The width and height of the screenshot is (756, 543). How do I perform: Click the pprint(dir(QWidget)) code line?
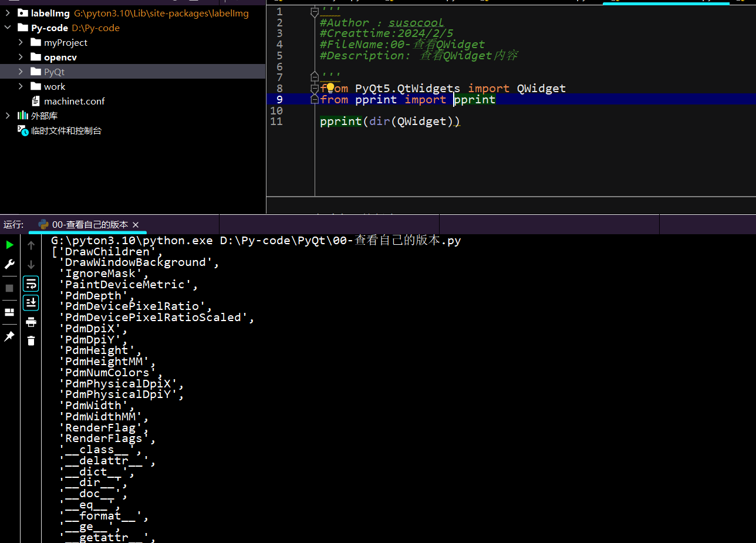pyautogui.click(x=390, y=122)
